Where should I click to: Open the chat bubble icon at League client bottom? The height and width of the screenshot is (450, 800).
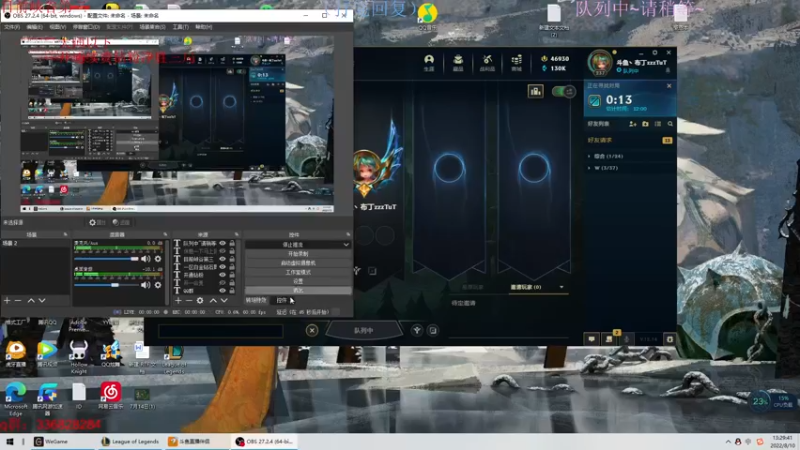tap(591, 339)
